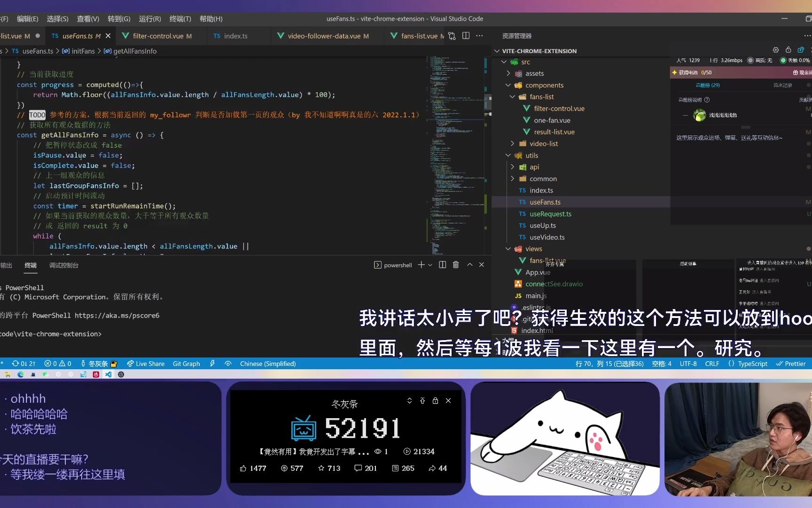
Task: Click expand collapse arrows on counter widget
Action: (x=409, y=401)
